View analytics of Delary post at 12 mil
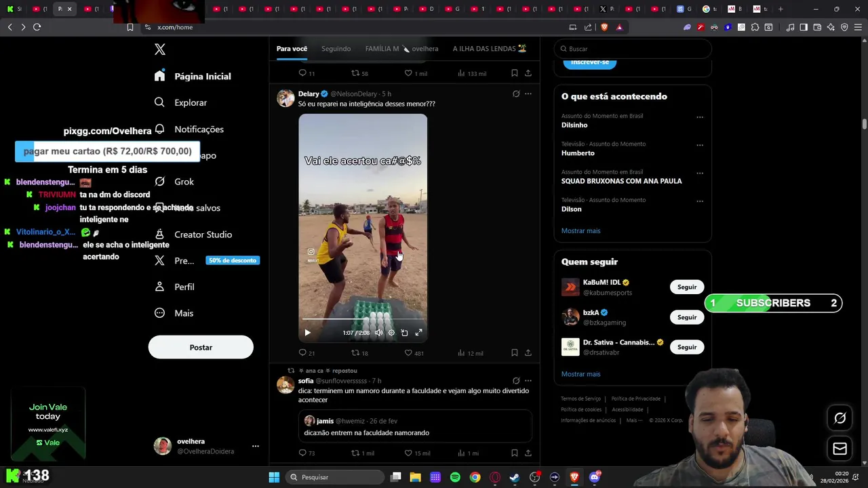868x488 pixels. pyautogui.click(x=470, y=353)
